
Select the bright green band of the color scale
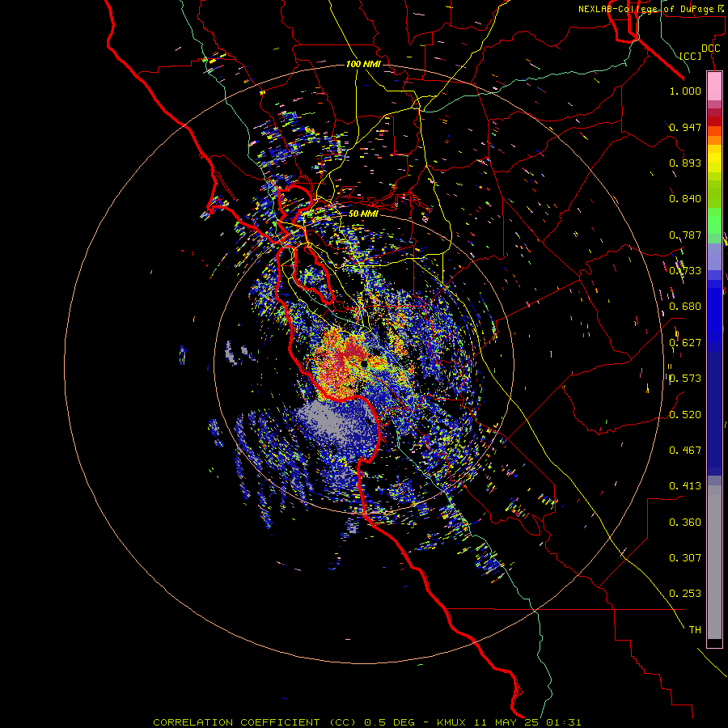coord(714,220)
